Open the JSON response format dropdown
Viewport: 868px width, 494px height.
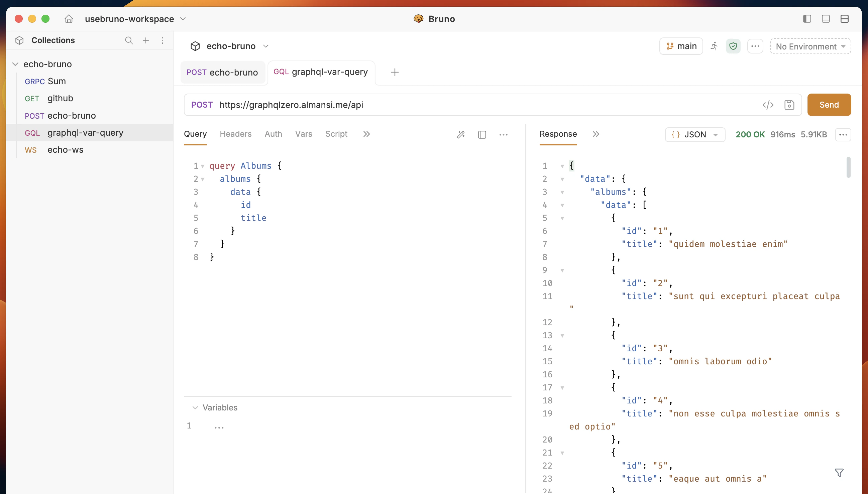coord(694,134)
